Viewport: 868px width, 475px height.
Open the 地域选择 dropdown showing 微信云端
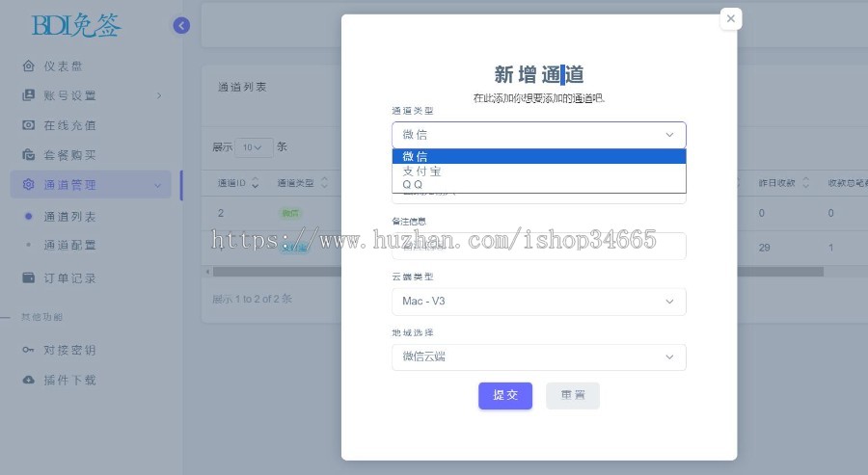tap(538, 357)
